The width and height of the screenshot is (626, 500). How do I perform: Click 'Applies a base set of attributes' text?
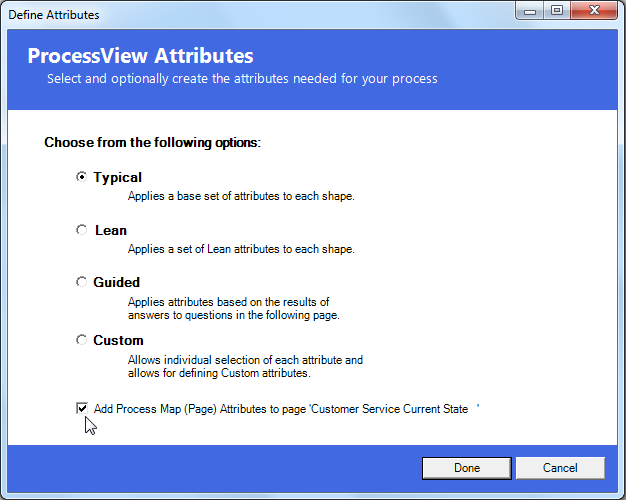tap(241, 196)
